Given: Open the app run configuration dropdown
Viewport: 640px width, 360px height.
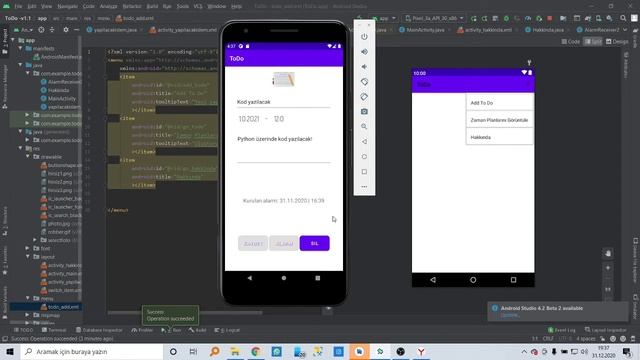Looking at the screenshot, I should tap(384, 18).
